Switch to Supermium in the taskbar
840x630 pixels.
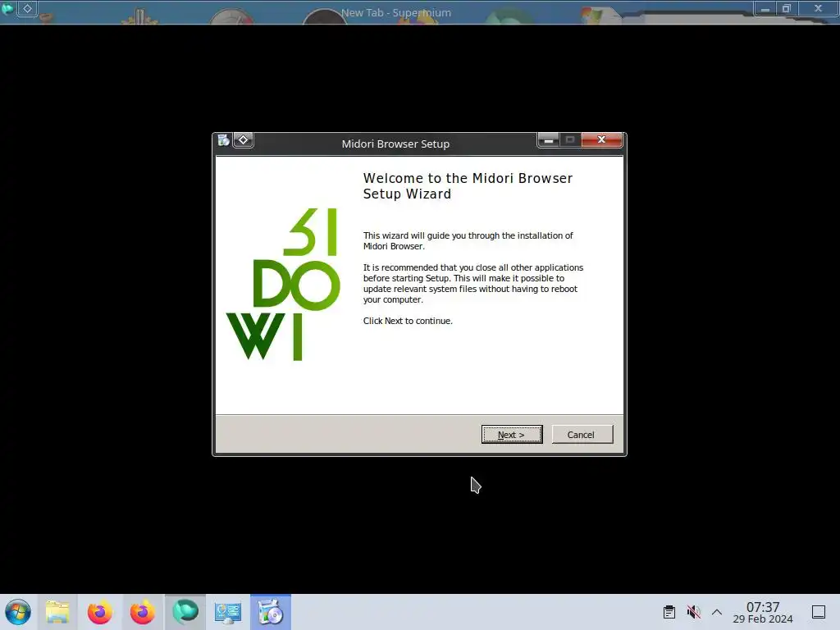point(185,612)
